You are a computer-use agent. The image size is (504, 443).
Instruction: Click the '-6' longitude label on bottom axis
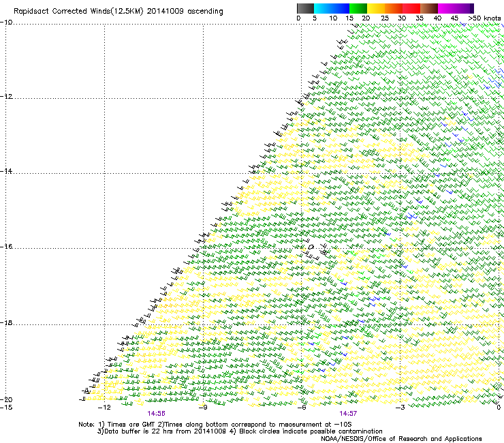coord(302,408)
